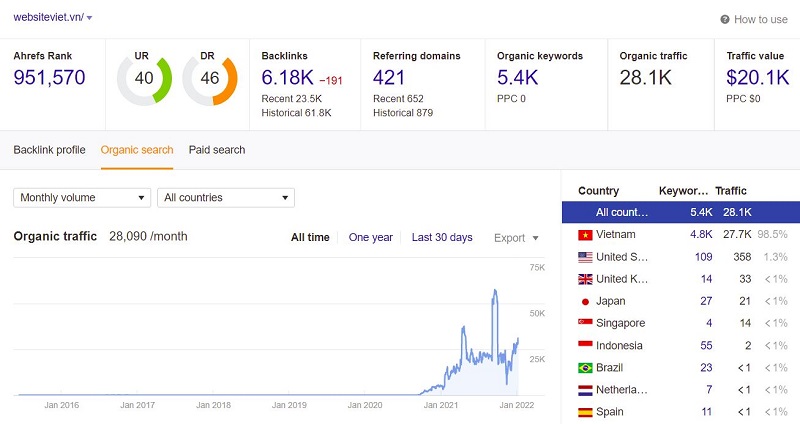Open the websiteviet.vn/ domain dropdown
This screenshot has width=800, height=424.
(53, 17)
